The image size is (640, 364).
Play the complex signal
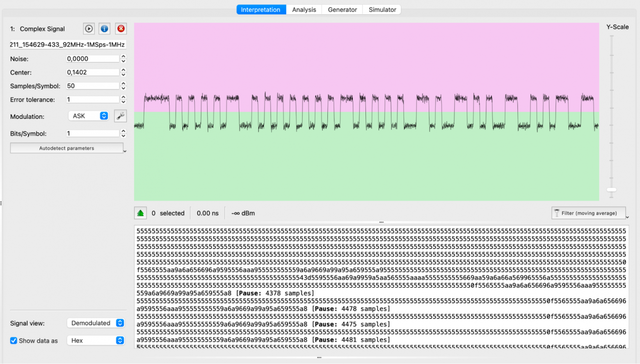89,29
